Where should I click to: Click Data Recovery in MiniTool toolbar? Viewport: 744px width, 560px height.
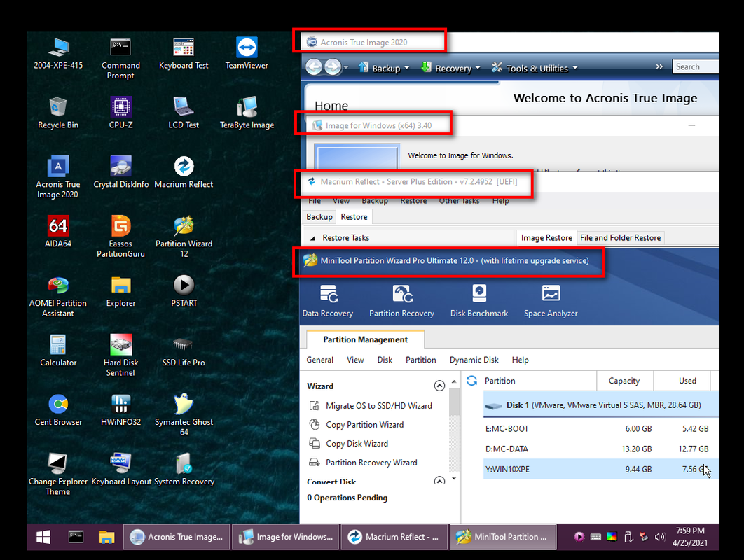pos(328,300)
